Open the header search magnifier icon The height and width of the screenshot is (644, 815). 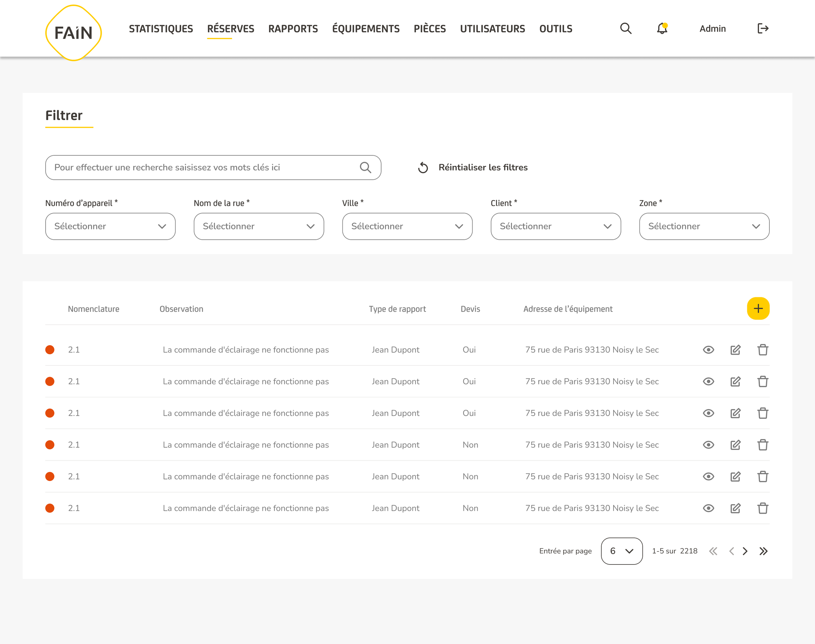[x=626, y=28]
